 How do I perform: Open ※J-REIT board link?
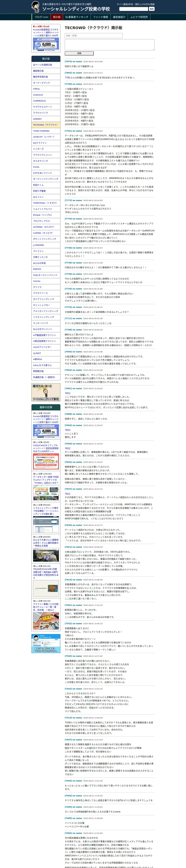click(46, 353)
